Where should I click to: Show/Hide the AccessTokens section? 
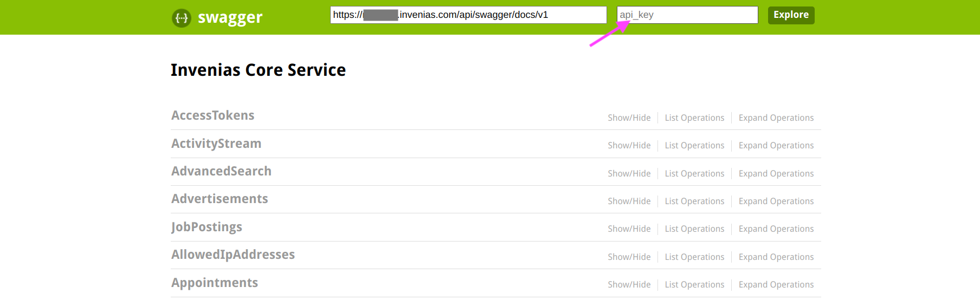point(629,118)
